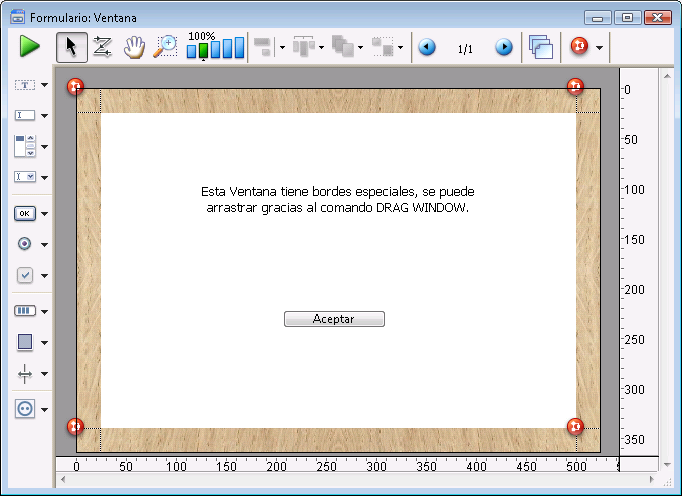
Task: Click the bottom-right red corner marker
Action: click(575, 427)
